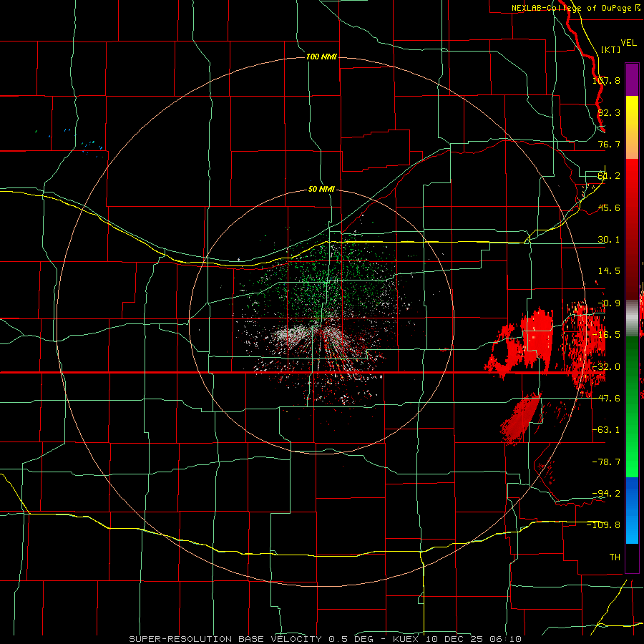Click the -109.8 legend value
Viewport: 644px width, 644px height.
point(604,525)
